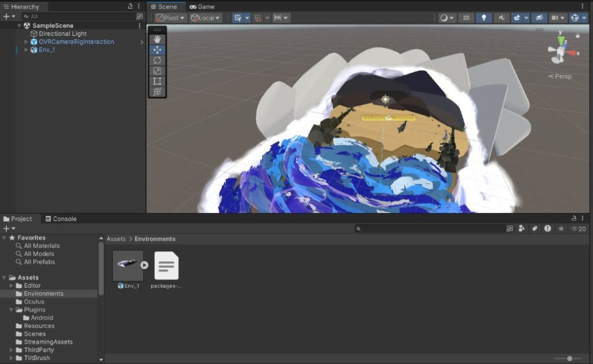Open the Pivot handle position dropdown

pyautogui.click(x=171, y=18)
